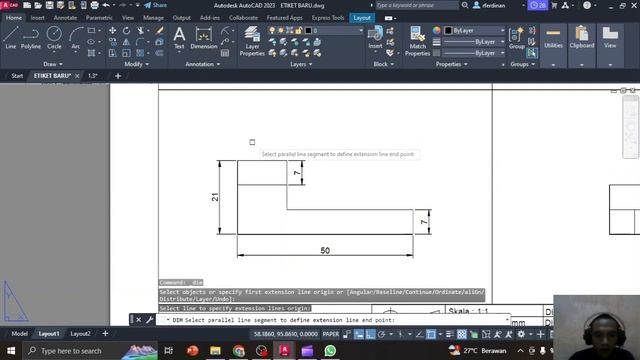Add a new layout with plus button

coord(105,333)
